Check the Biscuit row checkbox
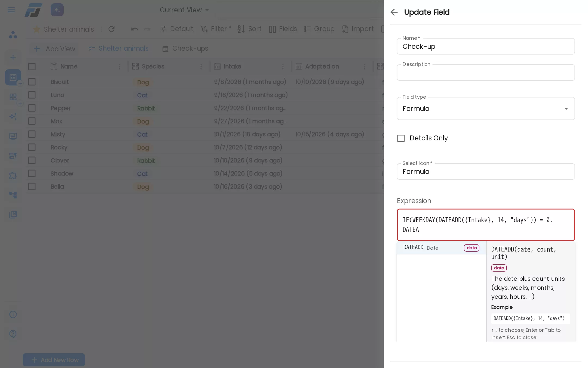 pyautogui.click(x=32, y=82)
